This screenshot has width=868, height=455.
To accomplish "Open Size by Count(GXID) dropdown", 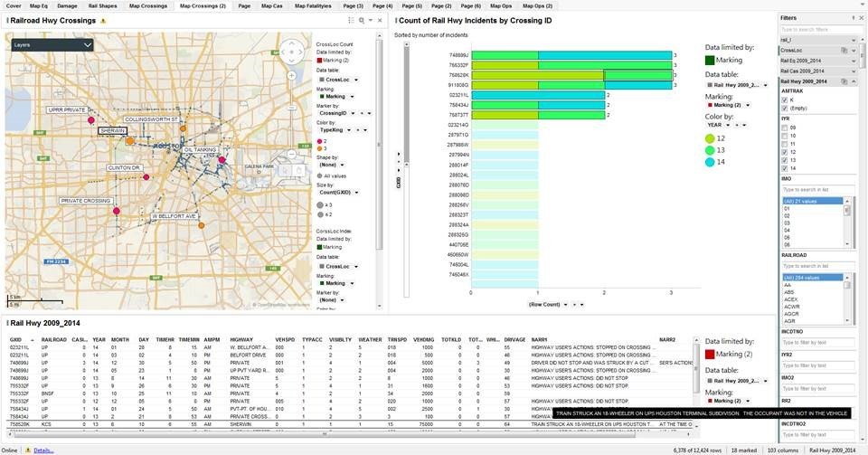I will (356, 193).
